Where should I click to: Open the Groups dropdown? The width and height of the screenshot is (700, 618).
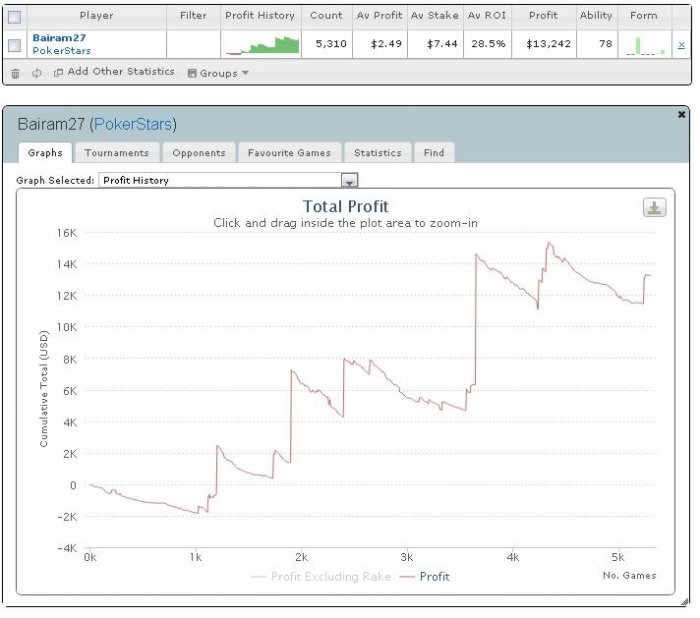(218, 73)
